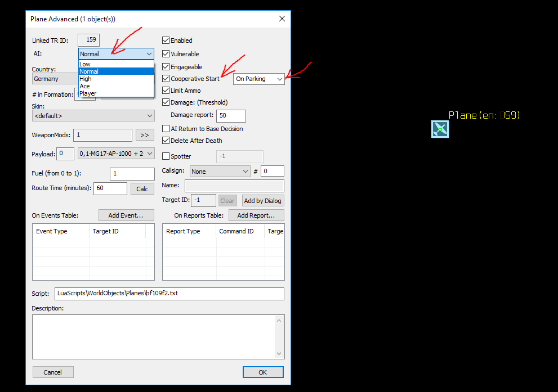This screenshot has width=558, height=392.
Task: Toggle the Vulnerable checkbox
Action: (166, 53)
